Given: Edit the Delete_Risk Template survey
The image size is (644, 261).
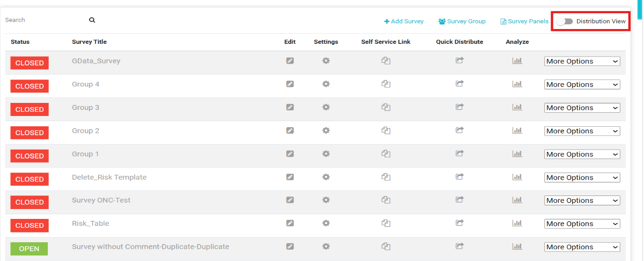Looking at the screenshot, I should [290, 177].
